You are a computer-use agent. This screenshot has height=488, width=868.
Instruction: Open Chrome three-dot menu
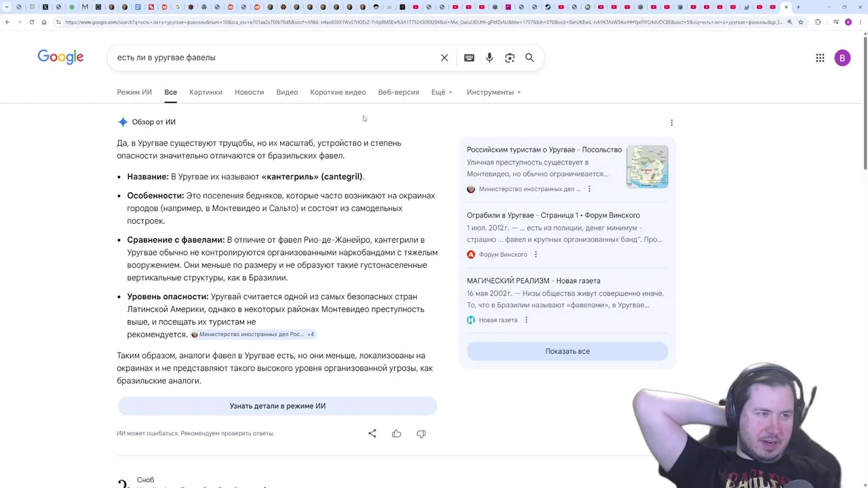pyautogui.click(x=861, y=22)
